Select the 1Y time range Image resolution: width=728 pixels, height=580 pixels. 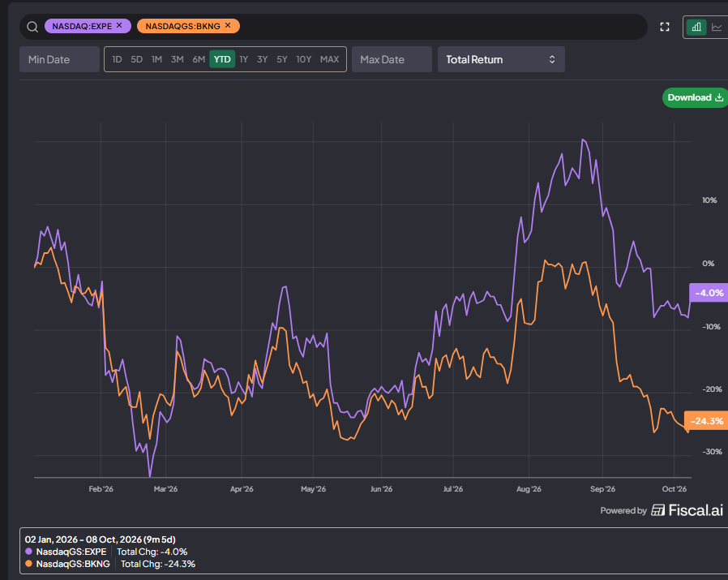point(244,59)
